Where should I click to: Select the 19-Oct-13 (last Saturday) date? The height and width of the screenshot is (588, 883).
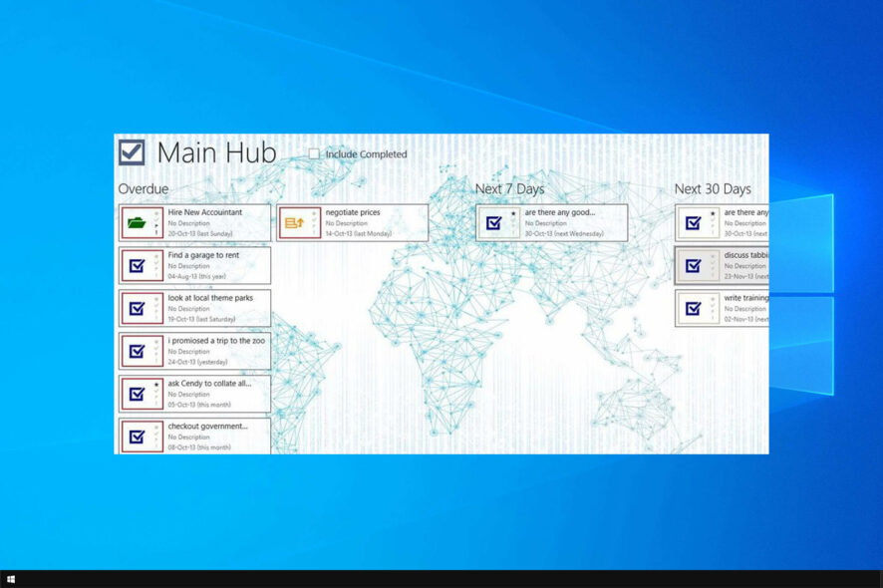click(x=201, y=319)
